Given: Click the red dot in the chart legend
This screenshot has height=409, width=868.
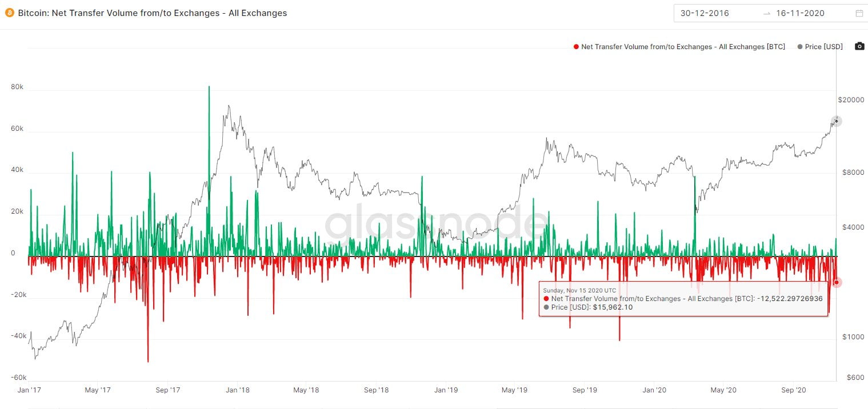Looking at the screenshot, I should (x=575, y=47).
